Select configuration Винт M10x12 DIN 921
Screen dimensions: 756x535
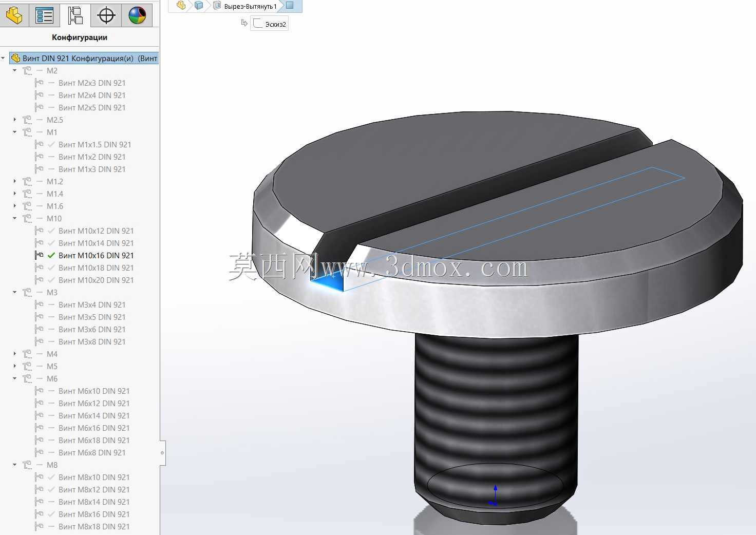pyautogui.click(x=96, y=231)
